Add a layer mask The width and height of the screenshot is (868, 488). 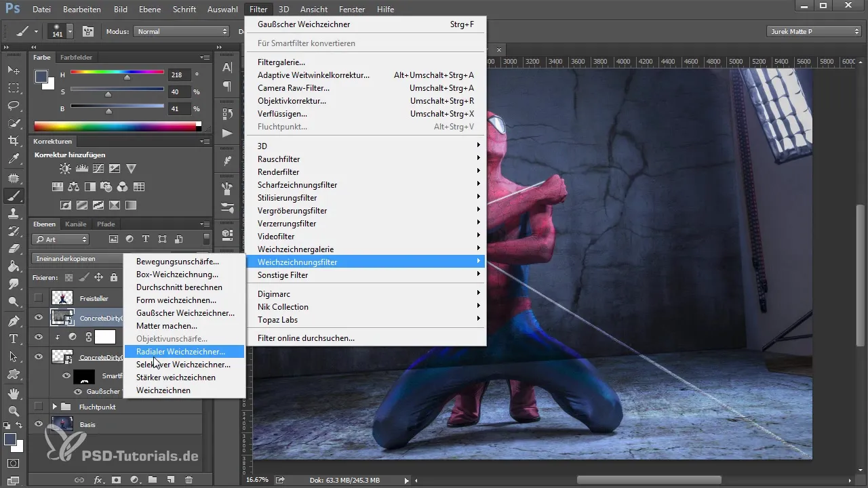coord(116,479)
